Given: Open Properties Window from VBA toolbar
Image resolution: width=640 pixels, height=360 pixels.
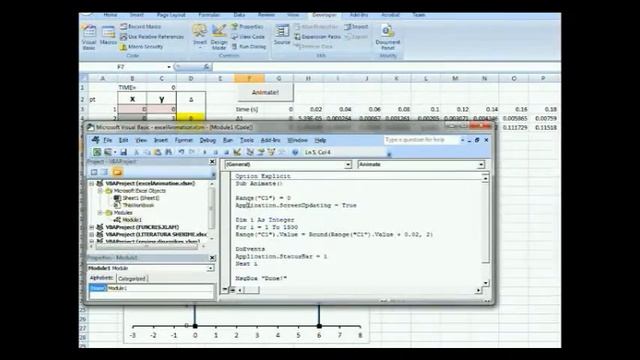Looking at the screenshot, I should (260, 152).
